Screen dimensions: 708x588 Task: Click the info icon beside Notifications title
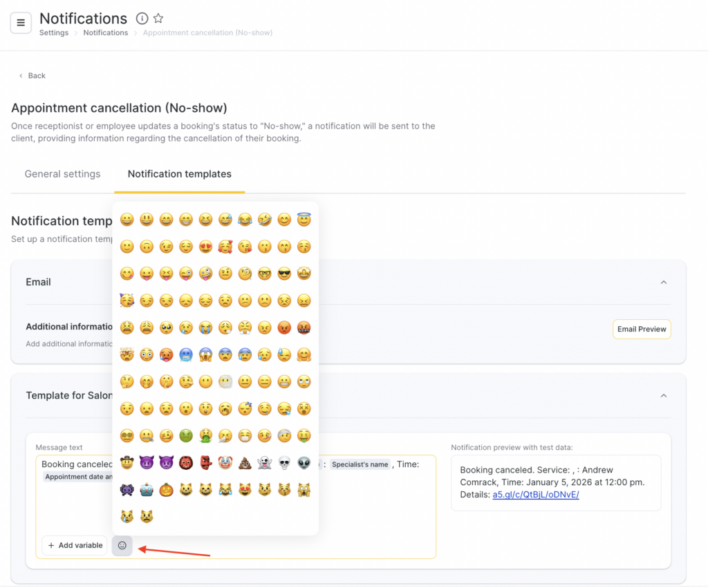tap(142, 19)
